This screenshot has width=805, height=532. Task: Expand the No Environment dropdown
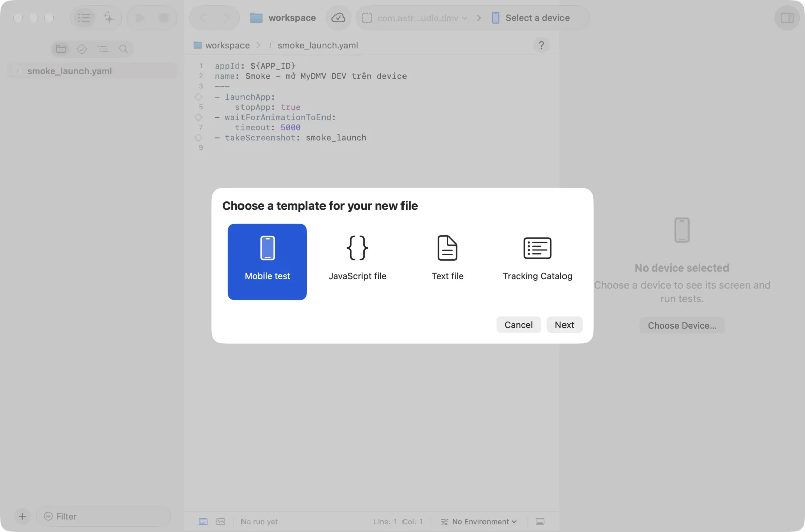pos(478,522)
